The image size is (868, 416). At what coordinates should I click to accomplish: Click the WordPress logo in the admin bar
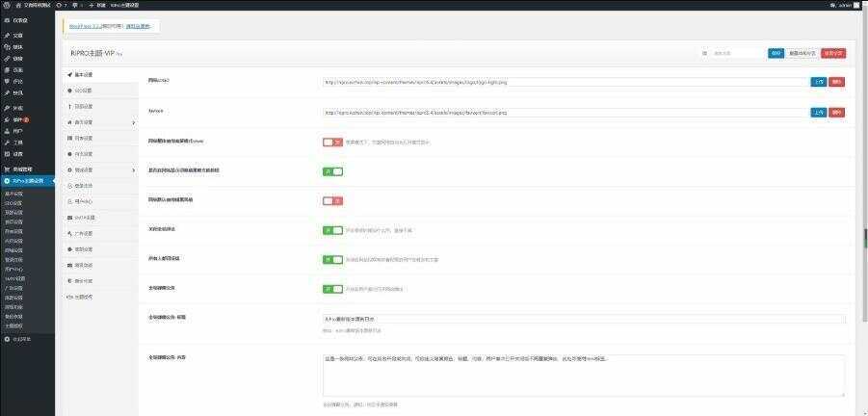click(5, 5)
